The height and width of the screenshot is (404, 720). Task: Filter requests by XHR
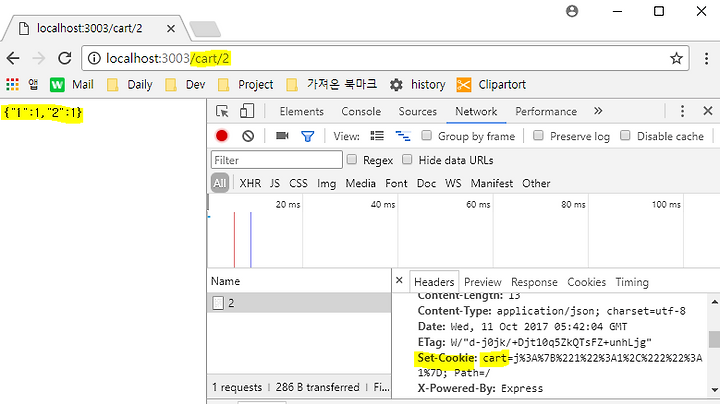coord(250,183)
